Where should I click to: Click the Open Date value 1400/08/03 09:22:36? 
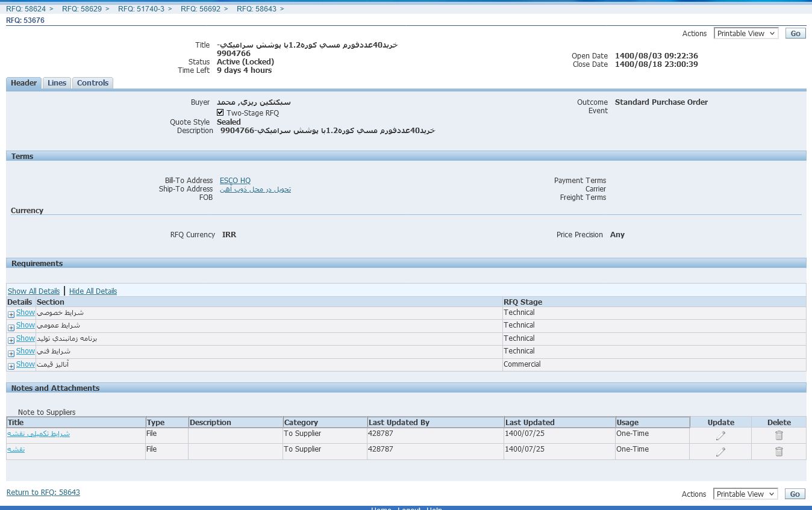pyautogui.click(x=657, y=56)
